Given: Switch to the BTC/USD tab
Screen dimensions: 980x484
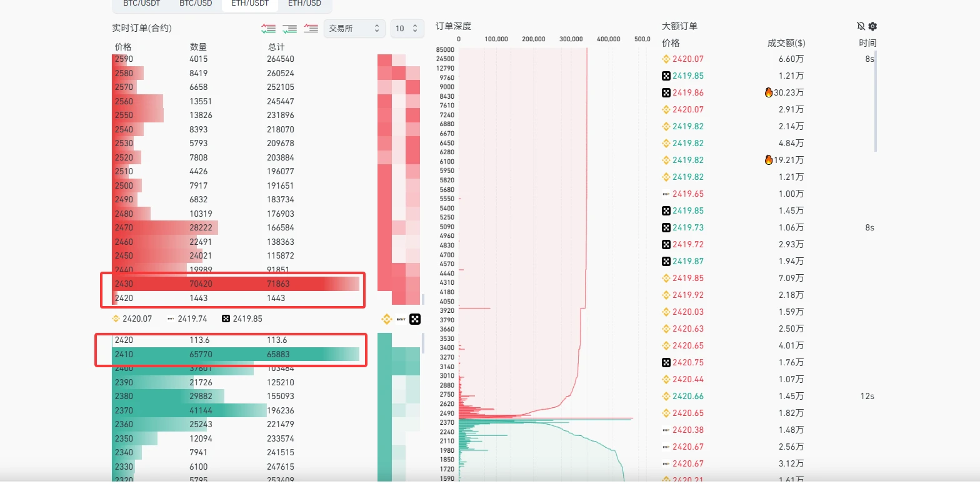Looking at the screenshot, I should click(196, 4).
